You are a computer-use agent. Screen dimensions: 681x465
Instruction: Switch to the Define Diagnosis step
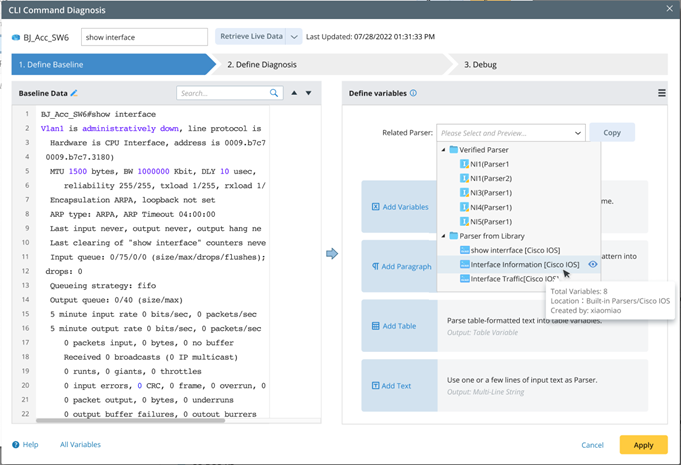pos(261,65)
